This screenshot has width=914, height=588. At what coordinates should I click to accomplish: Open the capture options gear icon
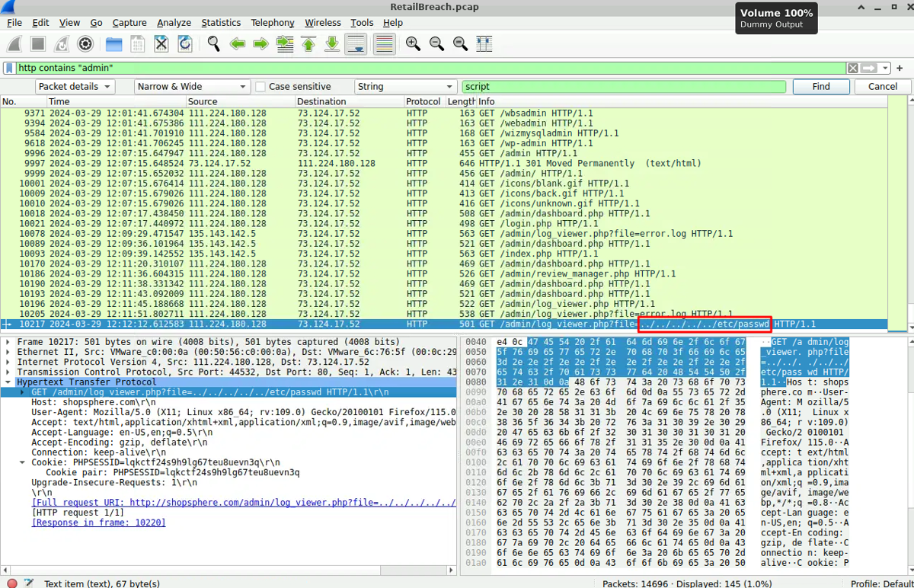tap(85, 44)
